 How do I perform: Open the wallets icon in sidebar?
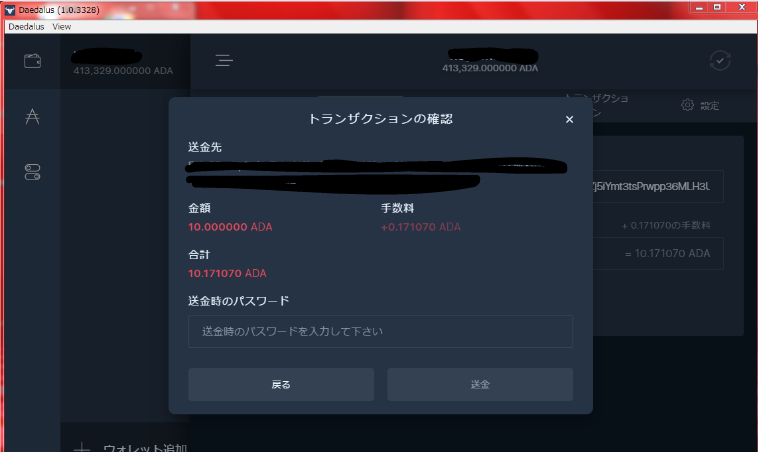32,61
